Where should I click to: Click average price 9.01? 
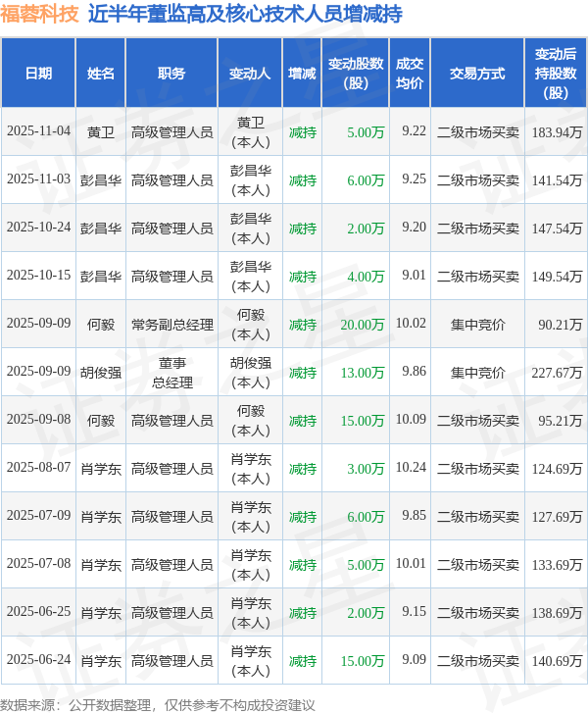pyautogui.click(x=414, y=275)
